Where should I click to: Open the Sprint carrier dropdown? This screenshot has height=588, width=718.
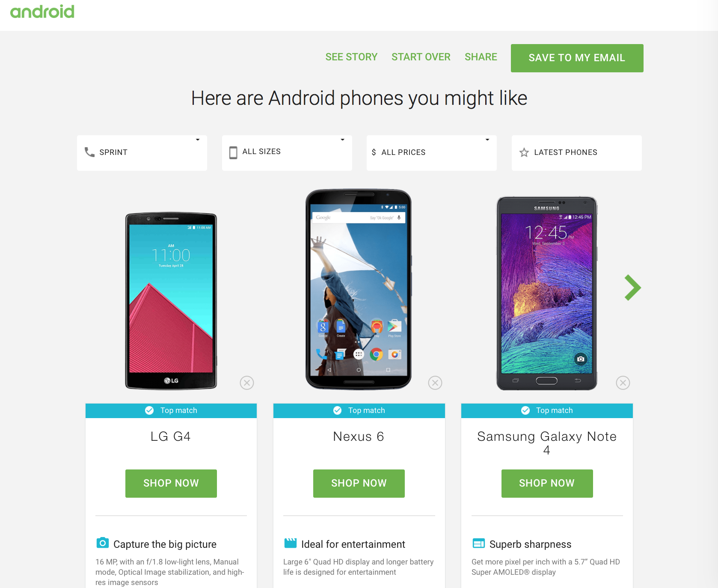142,153
